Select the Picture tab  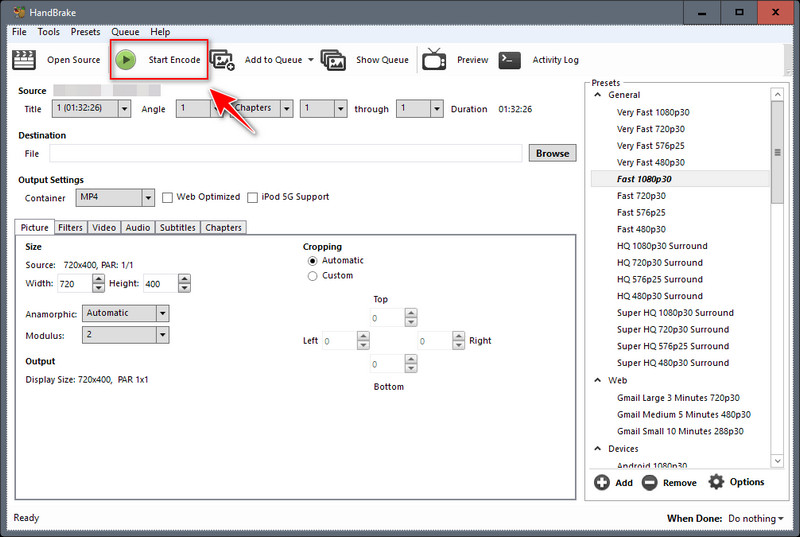(34, 227)
